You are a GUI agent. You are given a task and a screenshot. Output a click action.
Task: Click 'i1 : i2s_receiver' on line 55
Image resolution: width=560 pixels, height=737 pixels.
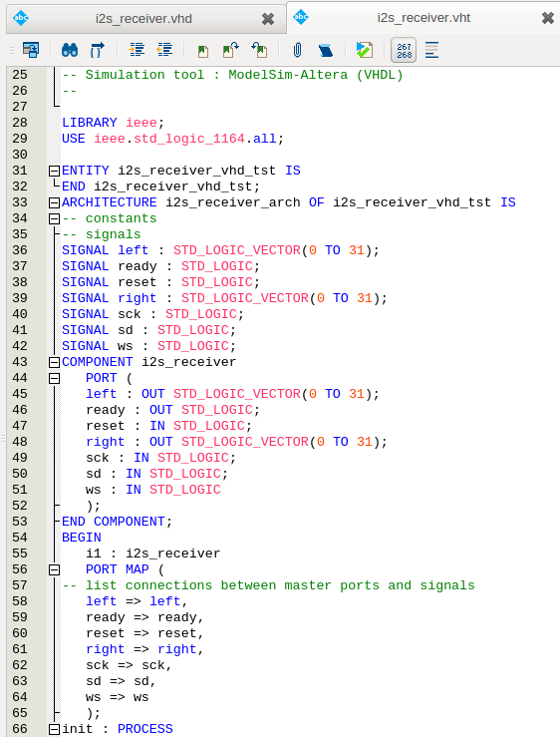(x=152, y=553)
